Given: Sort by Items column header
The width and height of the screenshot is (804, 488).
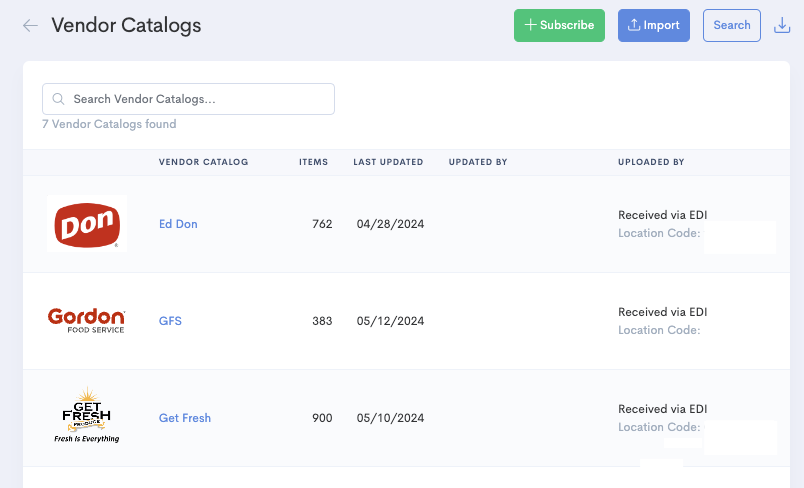Looking at the screenshot, I should click(x=313, y=162).
